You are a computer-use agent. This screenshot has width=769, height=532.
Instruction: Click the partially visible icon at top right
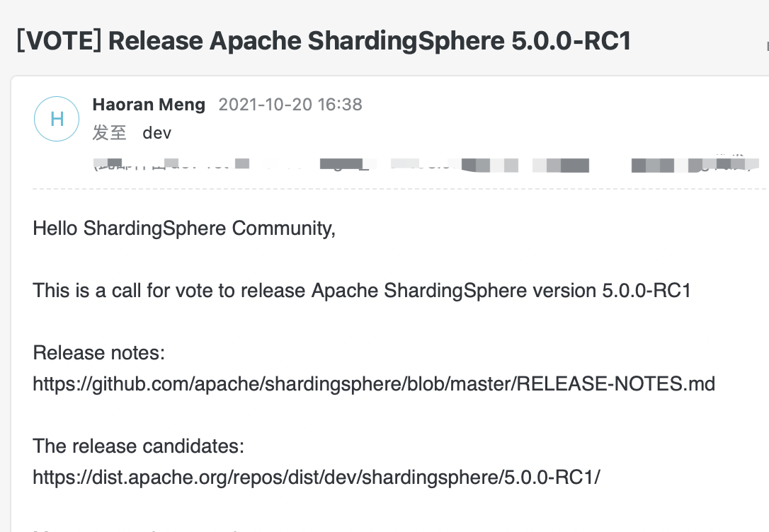point(767,46)
